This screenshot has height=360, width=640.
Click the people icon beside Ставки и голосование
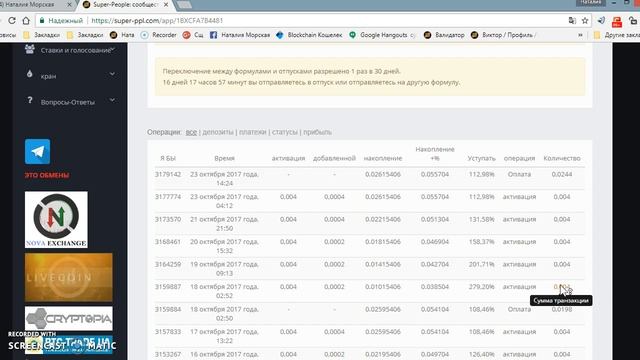tap(29, 49)
